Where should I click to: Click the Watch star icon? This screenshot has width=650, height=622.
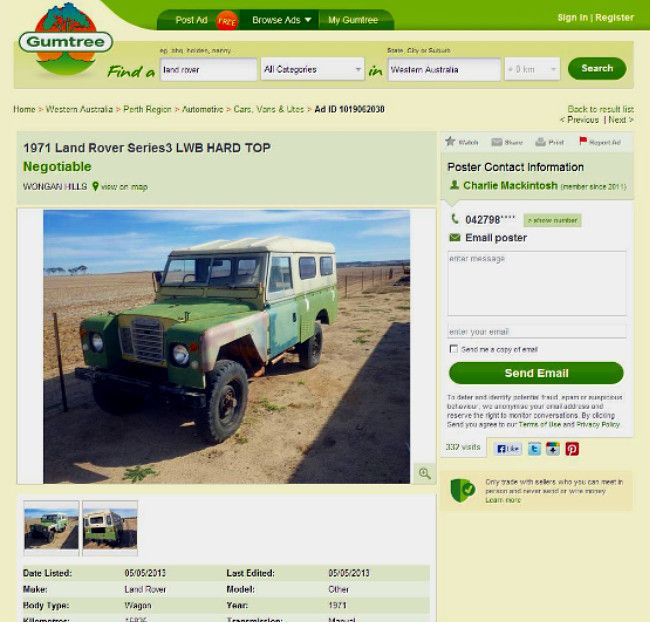[x=450, y=141]
